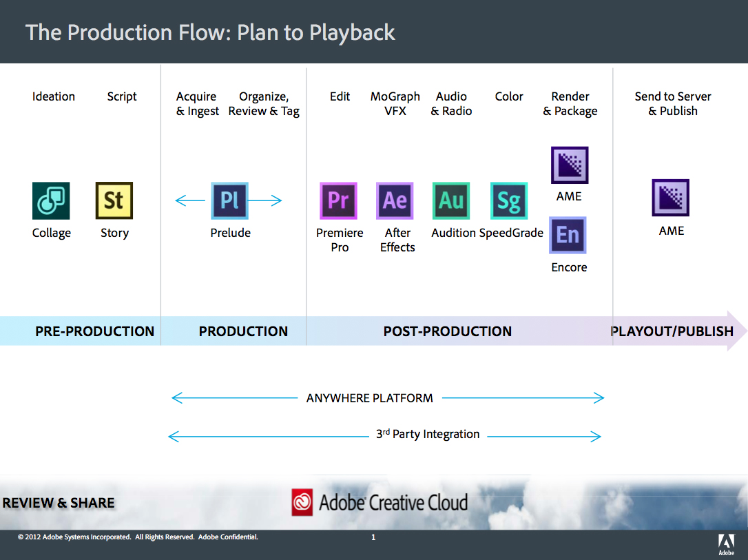
Task: Click the AME icon under Render & Package
Action: [x=570, y=165]
